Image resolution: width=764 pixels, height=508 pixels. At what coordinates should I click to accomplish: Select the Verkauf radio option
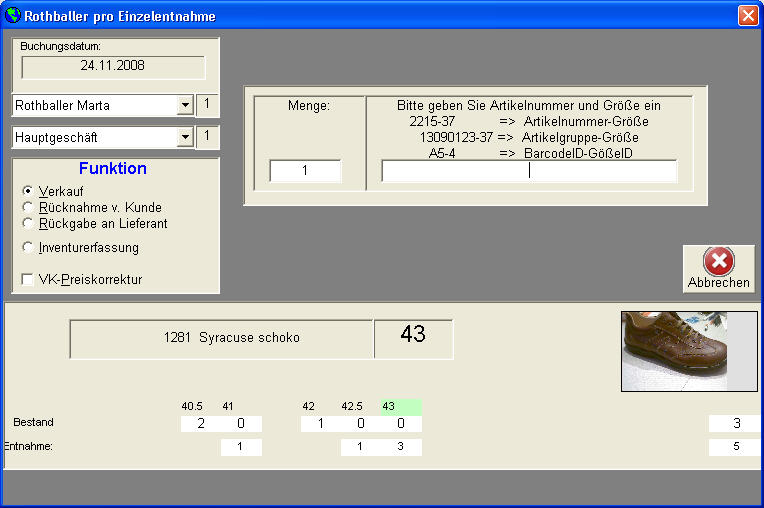[28, 191]
